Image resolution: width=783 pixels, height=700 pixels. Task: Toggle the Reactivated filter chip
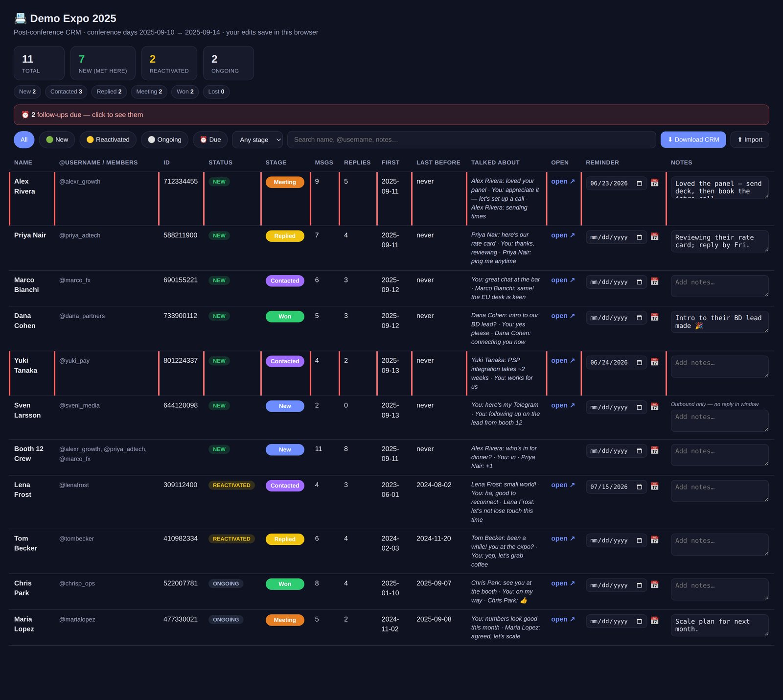pyautogui.click(x=108, y=140)
